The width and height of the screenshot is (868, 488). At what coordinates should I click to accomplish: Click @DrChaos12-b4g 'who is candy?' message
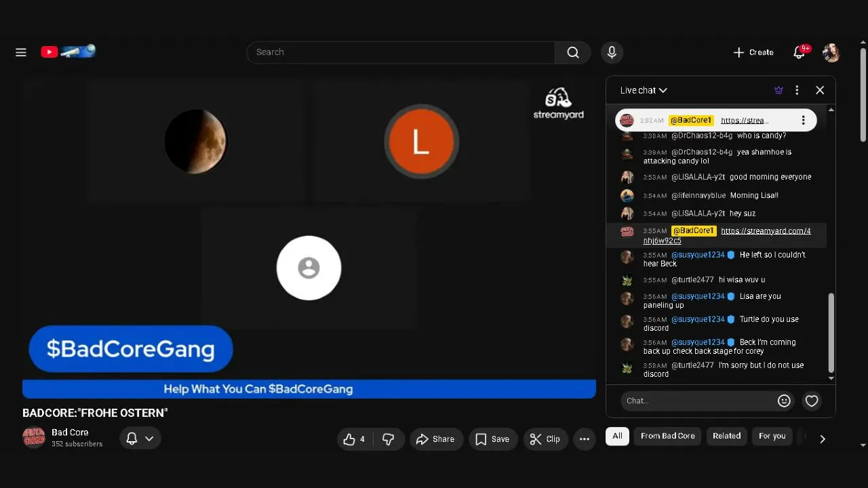[716, 136]
